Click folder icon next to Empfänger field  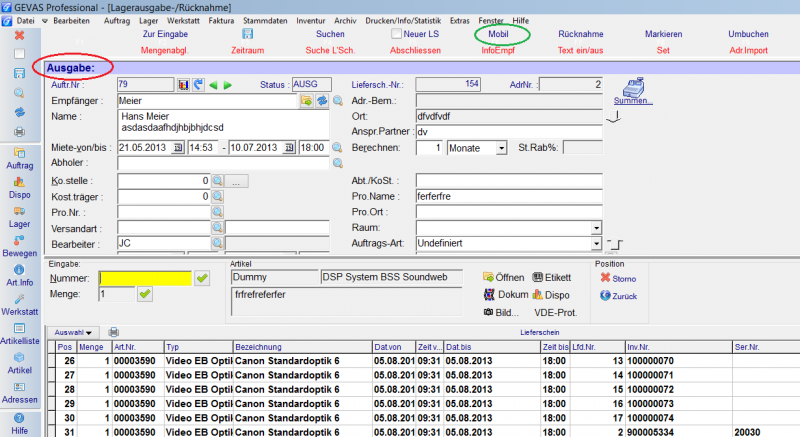pyautogui.click(x=306, y=100)
